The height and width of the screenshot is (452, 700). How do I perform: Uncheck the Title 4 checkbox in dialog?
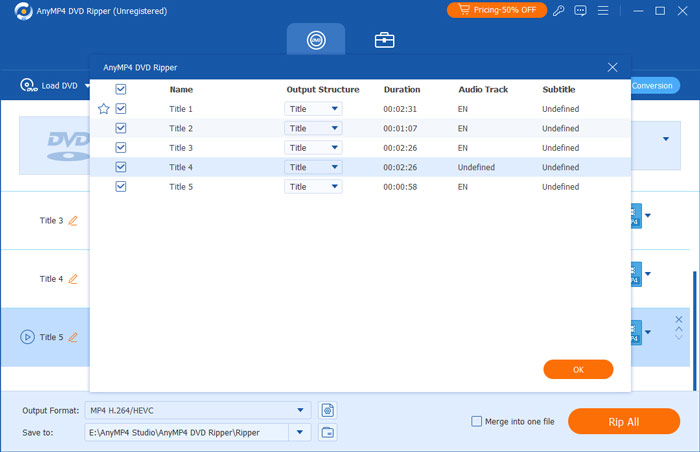click(121, 167)
